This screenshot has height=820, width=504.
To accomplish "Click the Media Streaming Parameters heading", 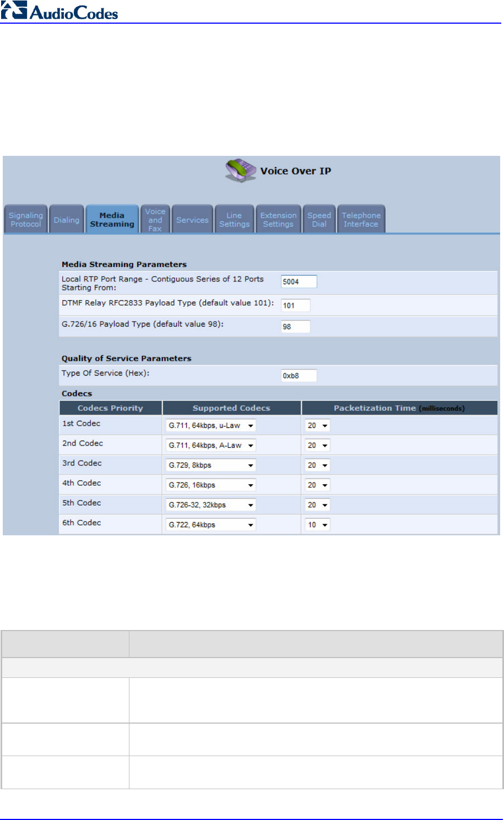I will click(124, 264).
